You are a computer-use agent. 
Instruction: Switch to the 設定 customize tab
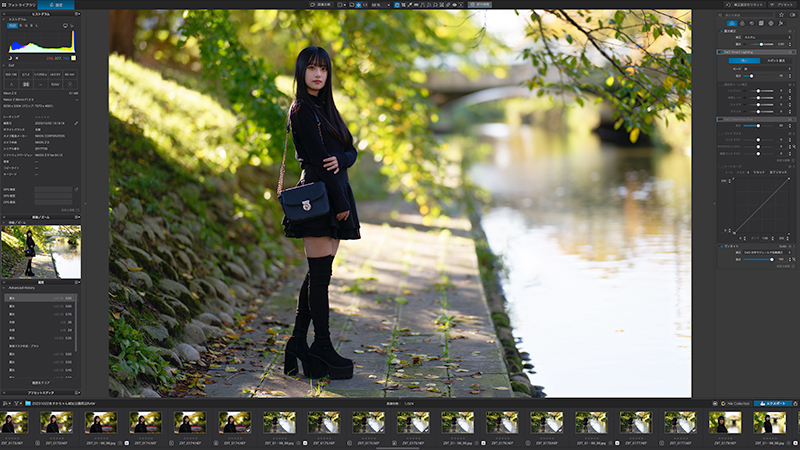(x=56, y=5)
